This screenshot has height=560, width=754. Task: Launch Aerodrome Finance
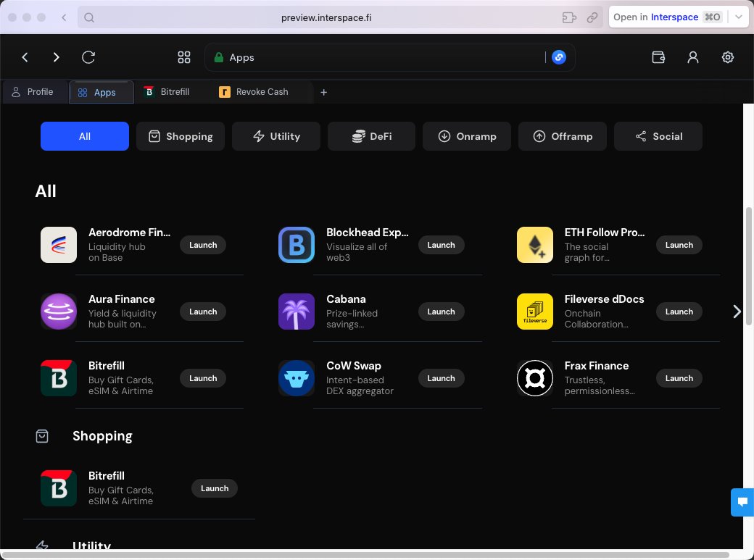(203, 245)
